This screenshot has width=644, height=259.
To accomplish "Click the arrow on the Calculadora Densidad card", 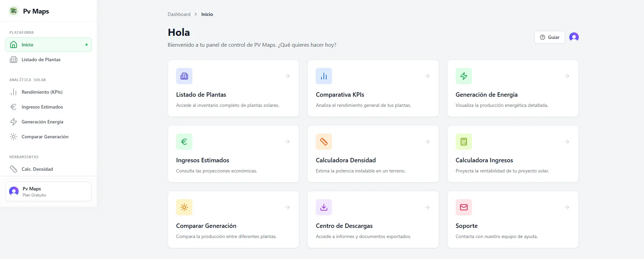I will click(427, 142).
